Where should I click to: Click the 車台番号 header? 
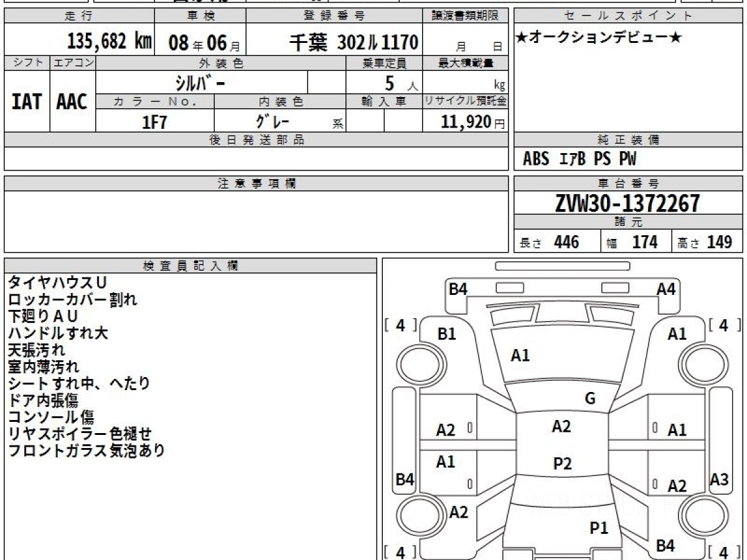click(x=629, y=184)
